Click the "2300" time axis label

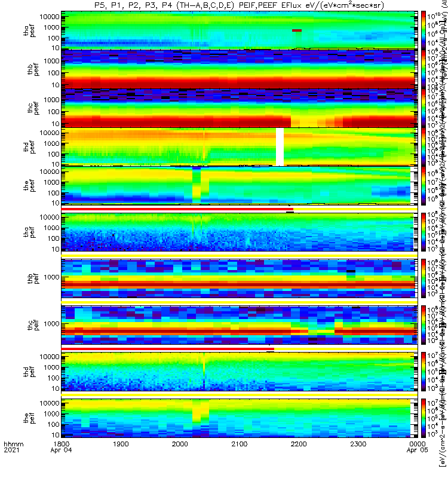click(x=358, y=444)
